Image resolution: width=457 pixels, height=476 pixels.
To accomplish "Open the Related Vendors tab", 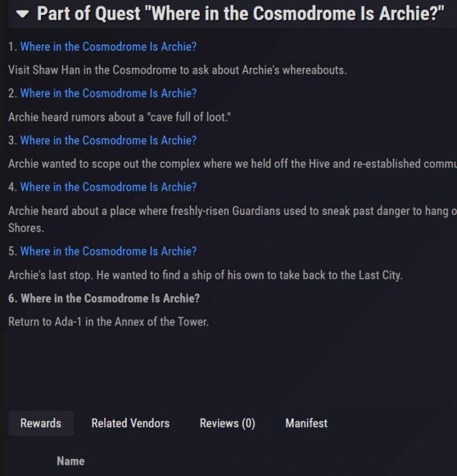I will click(x=131, y=423).
